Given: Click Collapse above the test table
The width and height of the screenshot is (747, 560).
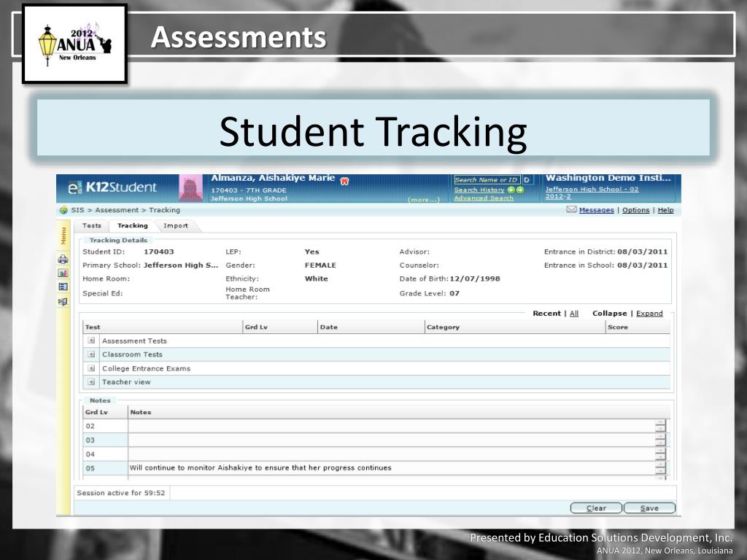Looking at the screenshot, I should [609, 314].
